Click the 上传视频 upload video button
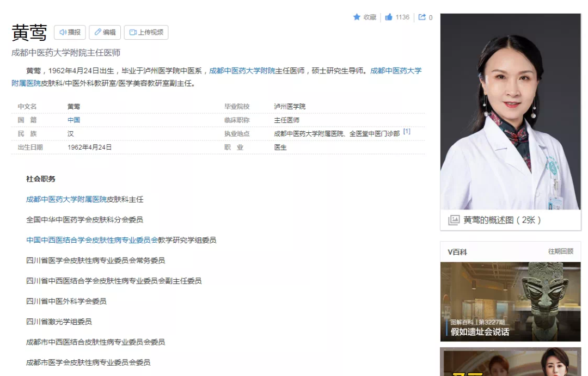The width and height of the screenshot is (588, 376). point(146,32)
